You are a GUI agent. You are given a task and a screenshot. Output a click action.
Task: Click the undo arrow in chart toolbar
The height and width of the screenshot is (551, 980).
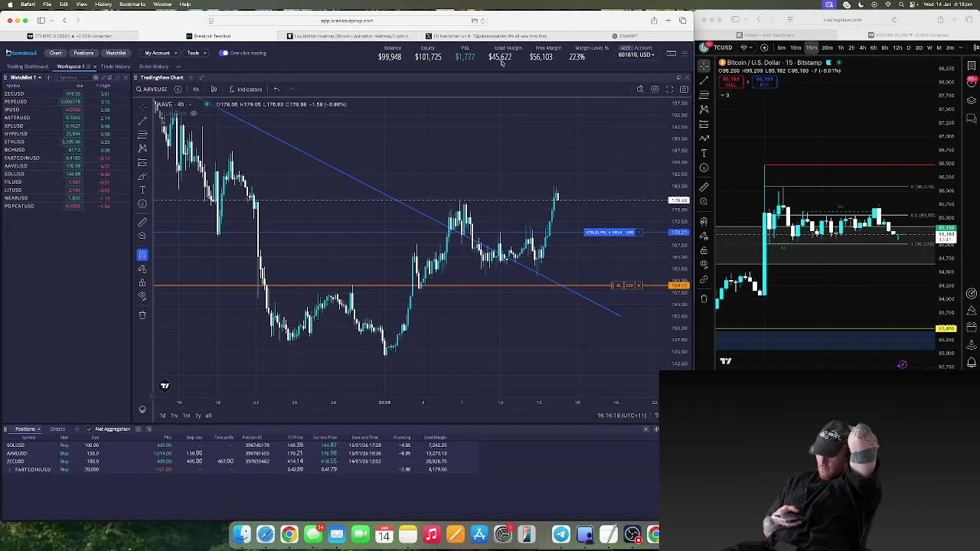coord(276,90)
